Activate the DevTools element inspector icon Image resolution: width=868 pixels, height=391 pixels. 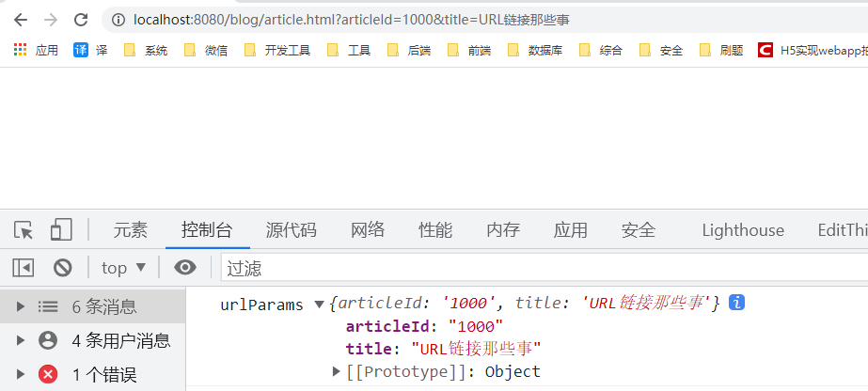24,229
